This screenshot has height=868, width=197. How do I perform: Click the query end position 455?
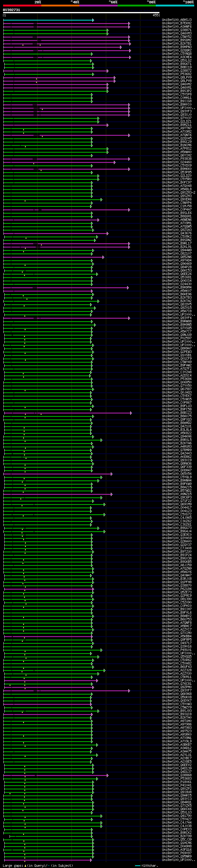[x=155, y=15]
